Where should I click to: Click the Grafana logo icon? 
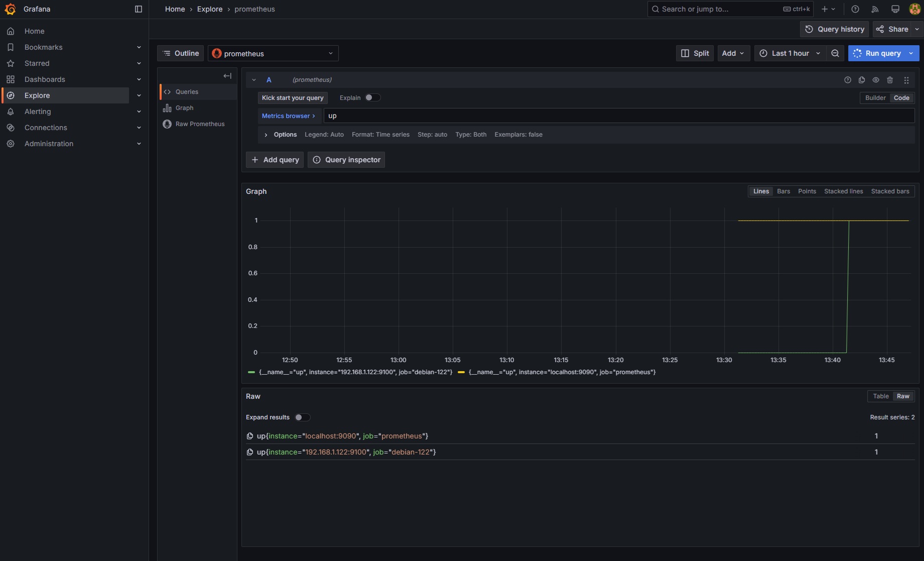(x=10, y=9)
